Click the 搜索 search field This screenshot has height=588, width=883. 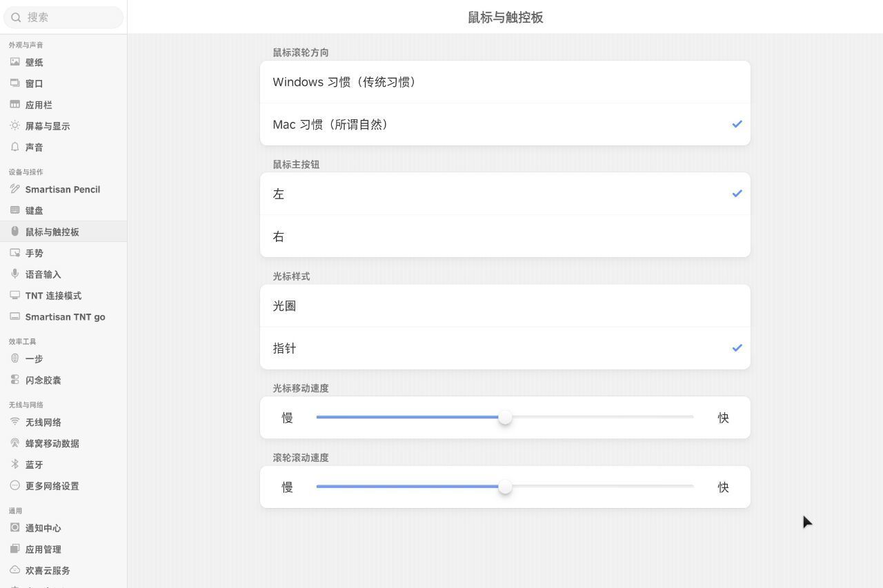[63, 17]
